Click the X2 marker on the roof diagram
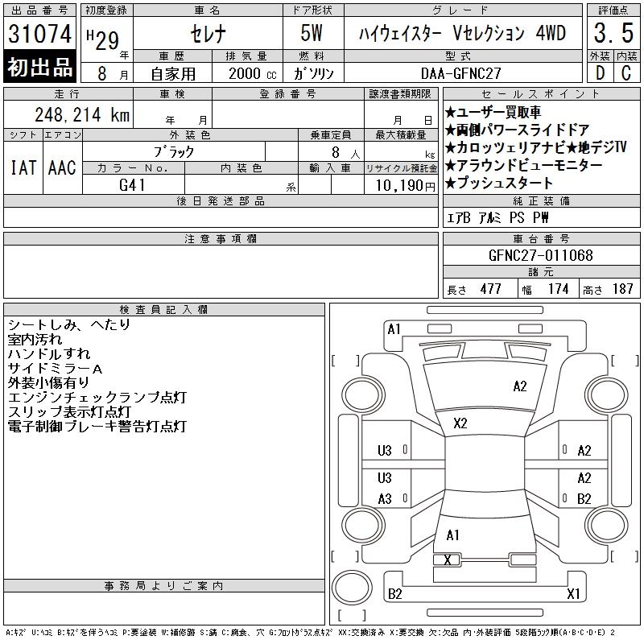Screen dimensions: 644x644 460,423
